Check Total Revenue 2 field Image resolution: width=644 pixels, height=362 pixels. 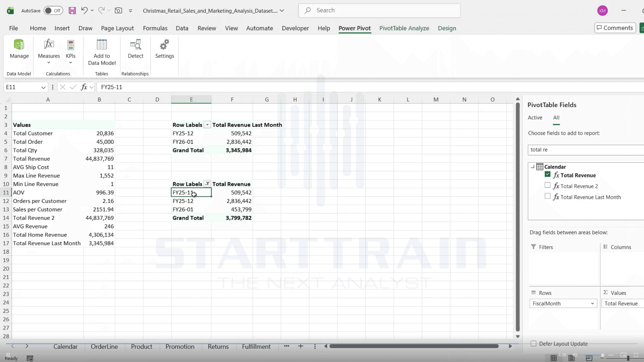point(547,185)
